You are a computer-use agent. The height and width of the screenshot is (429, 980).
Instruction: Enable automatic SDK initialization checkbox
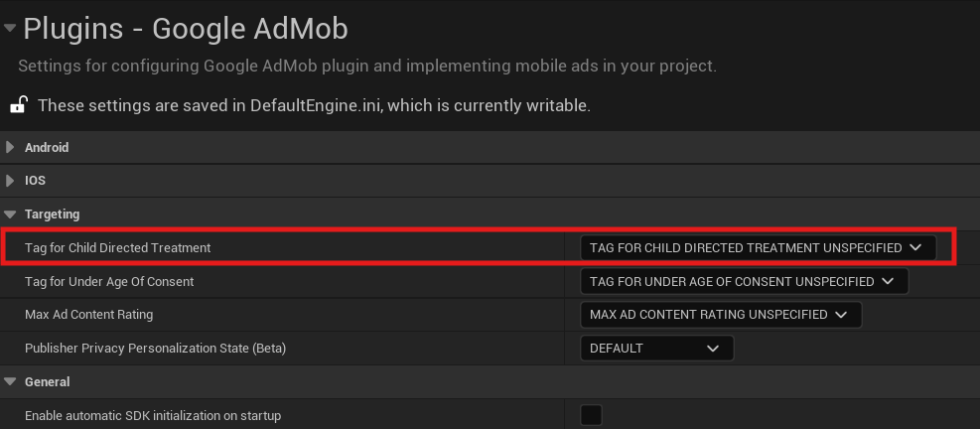pos(591,415)
